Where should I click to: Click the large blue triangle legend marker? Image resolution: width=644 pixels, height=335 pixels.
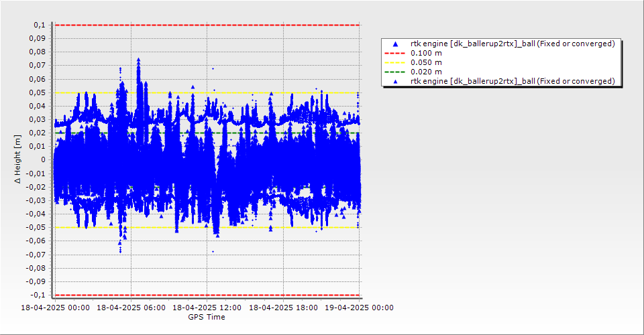395,44
